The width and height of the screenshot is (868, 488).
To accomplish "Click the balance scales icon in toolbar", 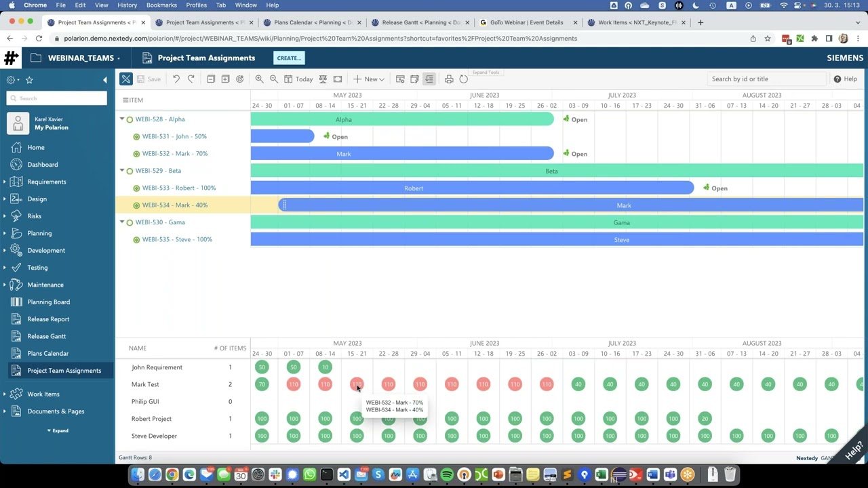I will [x=323, y=79].
